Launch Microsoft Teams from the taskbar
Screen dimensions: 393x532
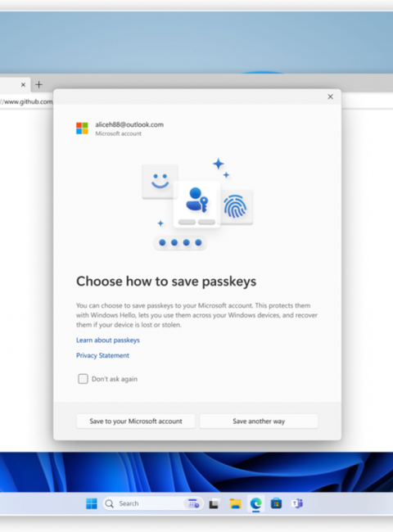click(297, 503)
